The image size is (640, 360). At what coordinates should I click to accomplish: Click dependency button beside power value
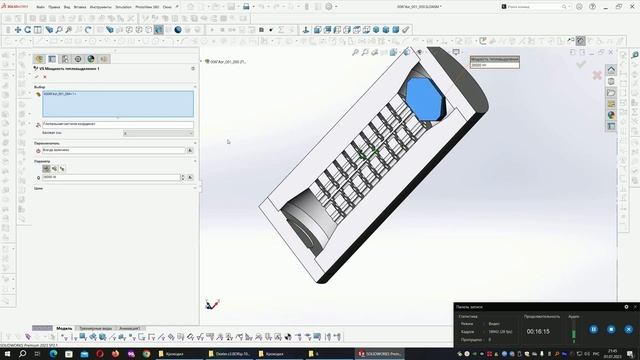(190, 178)
